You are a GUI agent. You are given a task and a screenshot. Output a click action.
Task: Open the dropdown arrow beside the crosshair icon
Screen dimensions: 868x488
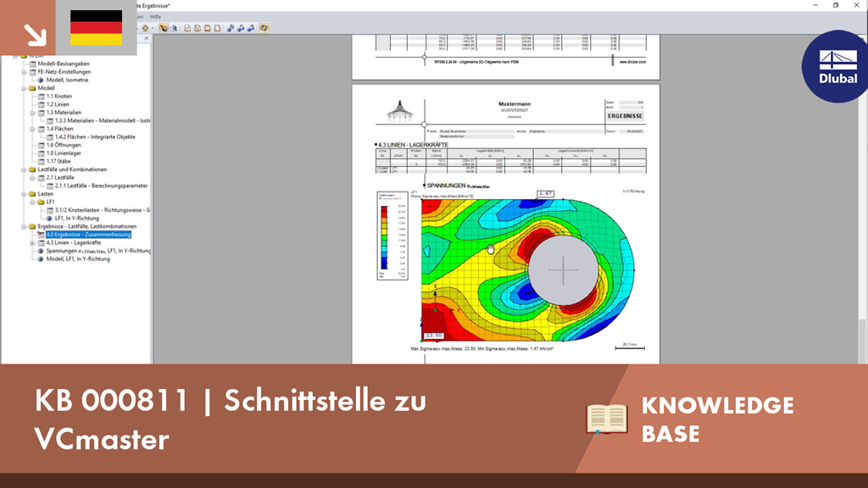click(x=153, y=28)
